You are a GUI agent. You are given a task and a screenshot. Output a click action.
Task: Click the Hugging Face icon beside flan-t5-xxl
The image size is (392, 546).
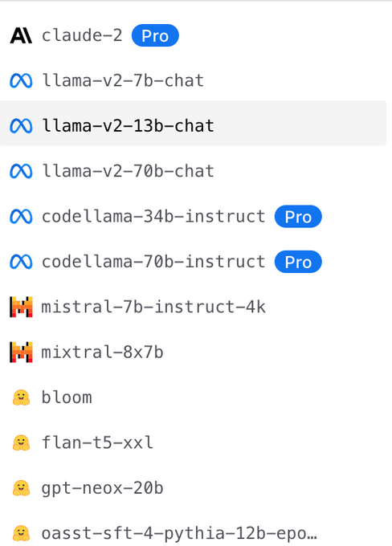tap(21, 443)
